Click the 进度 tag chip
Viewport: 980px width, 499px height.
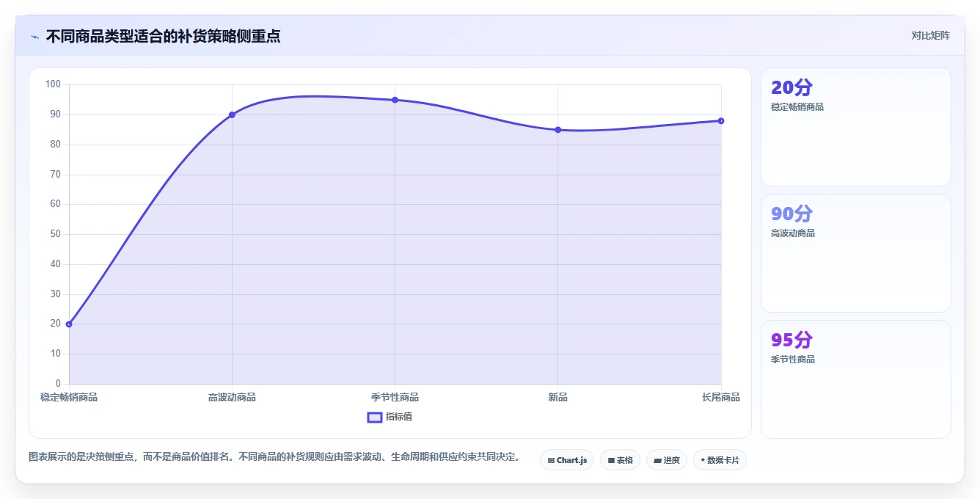pyautogui.click(x=667, y=460)
